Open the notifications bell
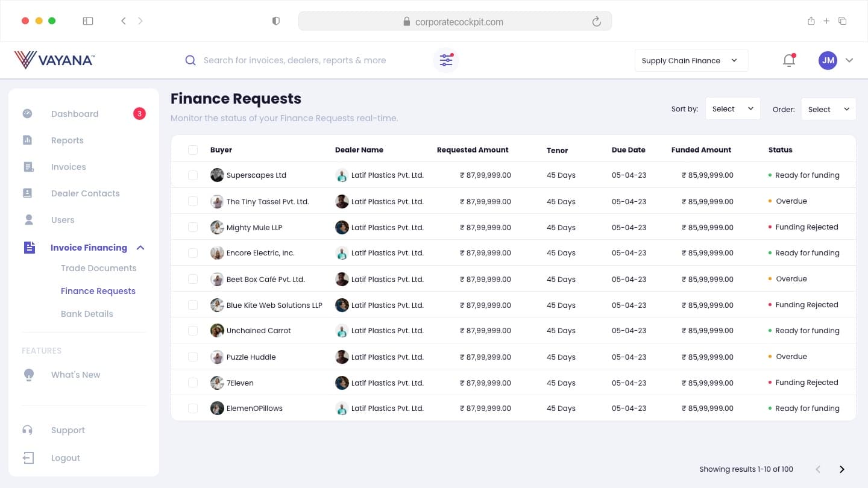This screenshot has width=868, height=488. [789, 60]
